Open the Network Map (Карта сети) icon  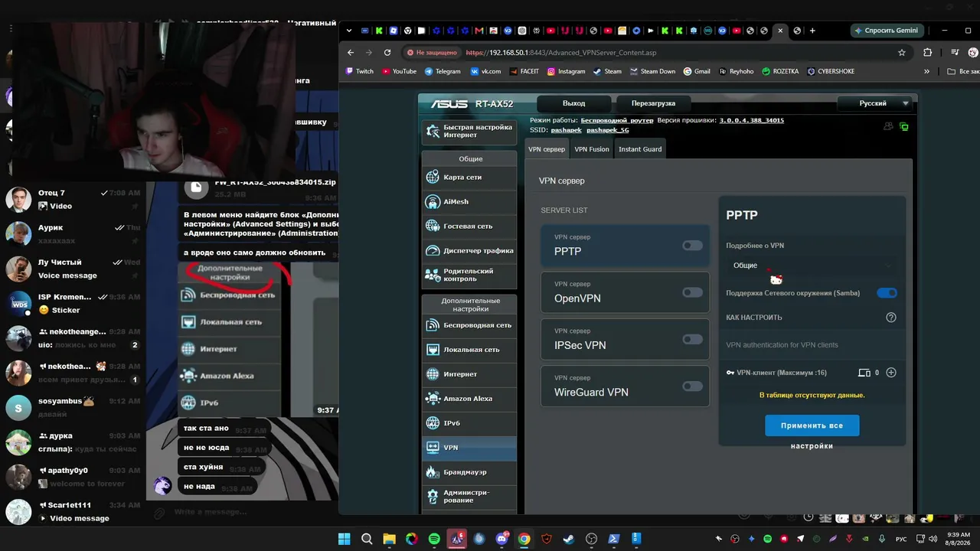(432, 178)
